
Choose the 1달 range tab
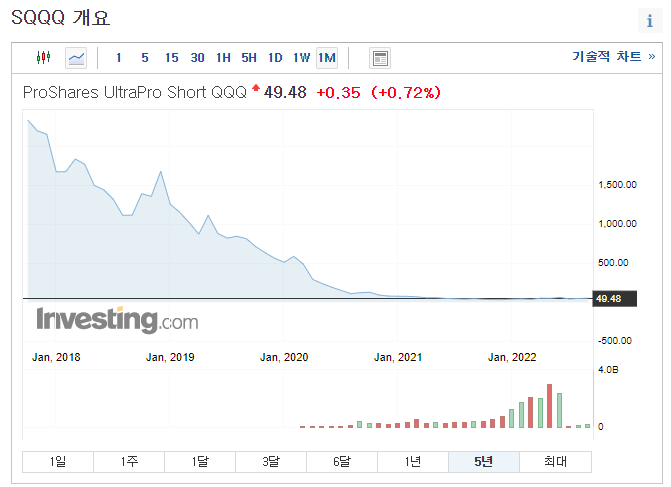click(x=200, y=461)
